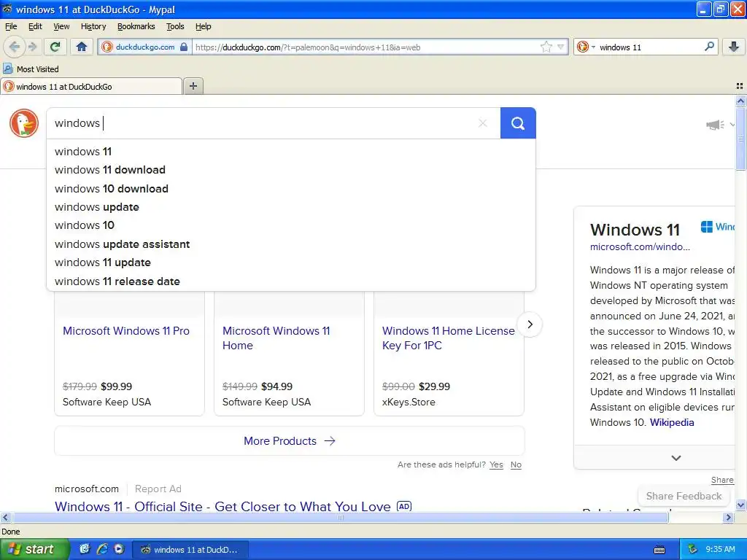Click the magnifier in browser search box
This screenshot has height=560, width=747.
click(x=709, y=47)
